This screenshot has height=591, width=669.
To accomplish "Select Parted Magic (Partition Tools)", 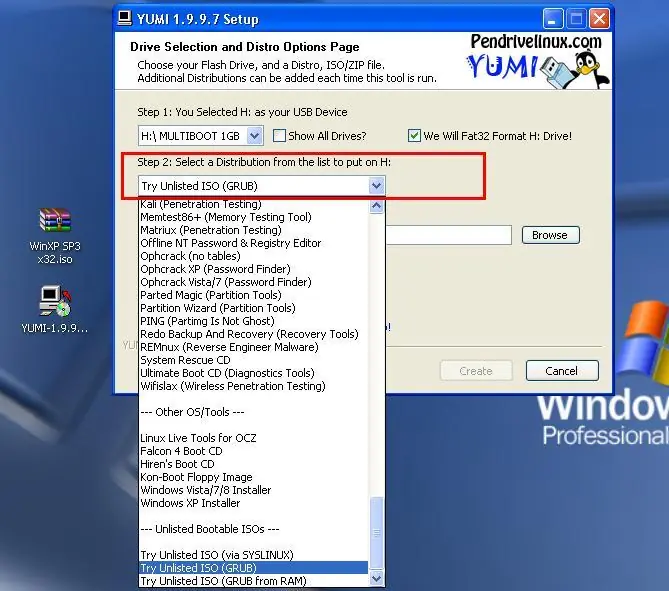I will pos(253,295).
